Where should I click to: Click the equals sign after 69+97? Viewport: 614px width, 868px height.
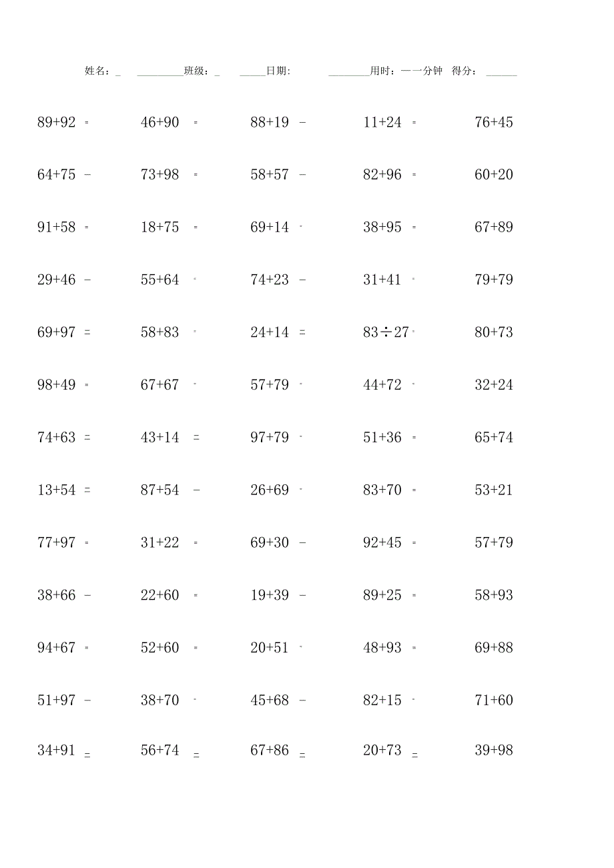(x=87, y=332)
